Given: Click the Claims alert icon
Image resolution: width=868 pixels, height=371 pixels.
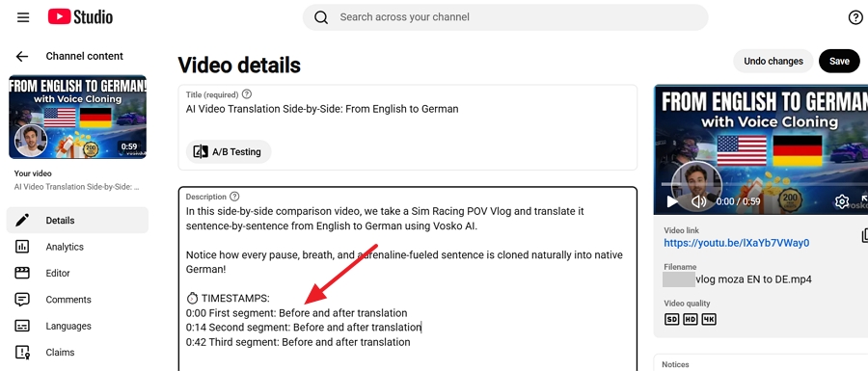Looking at the screenshot, I should pos(22,352).
